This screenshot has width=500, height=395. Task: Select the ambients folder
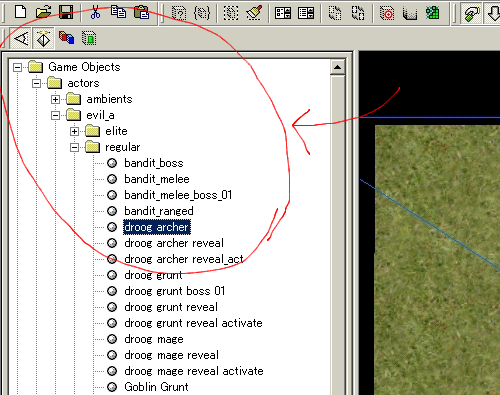[109, 99]
